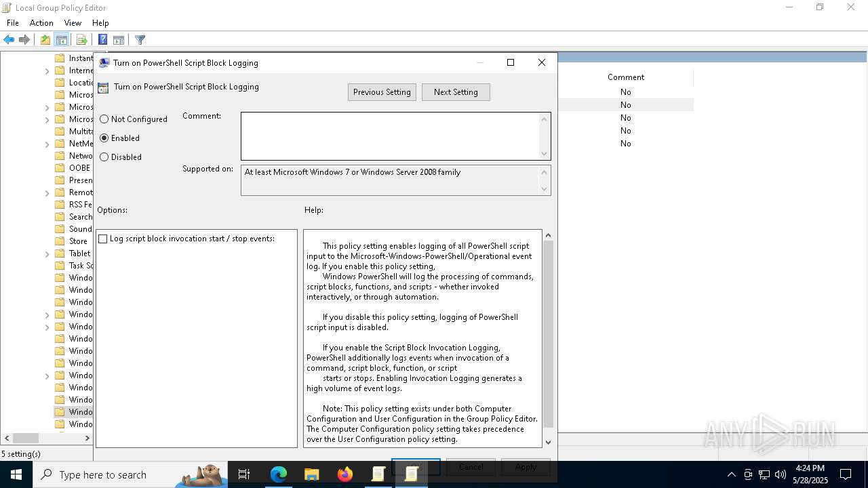Select the Search folder in tree
This screenshot has height=488, width=868.
80,217
